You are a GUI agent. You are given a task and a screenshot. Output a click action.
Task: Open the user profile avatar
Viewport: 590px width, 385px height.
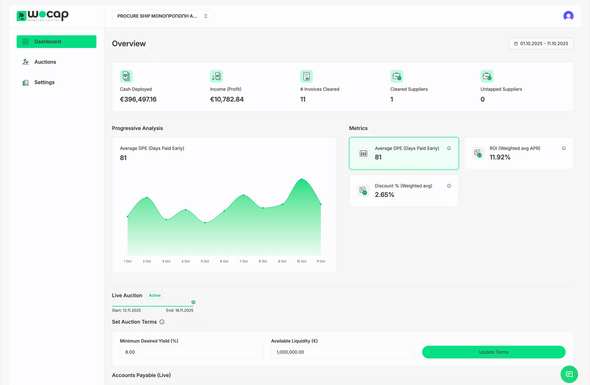click(568, 16)
